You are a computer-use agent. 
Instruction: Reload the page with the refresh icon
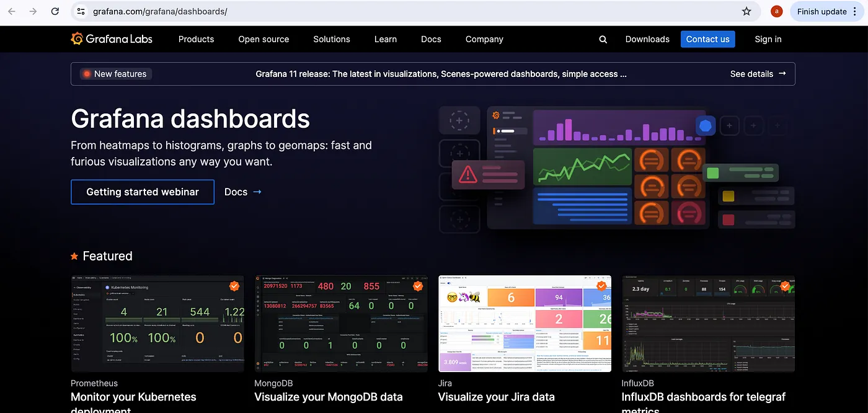pos(55,11)
